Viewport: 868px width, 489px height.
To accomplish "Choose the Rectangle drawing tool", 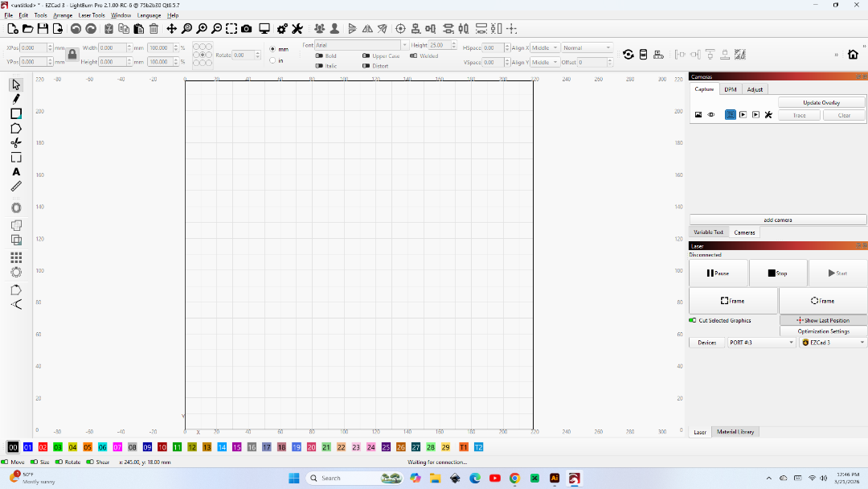I will tap(16, 113).
